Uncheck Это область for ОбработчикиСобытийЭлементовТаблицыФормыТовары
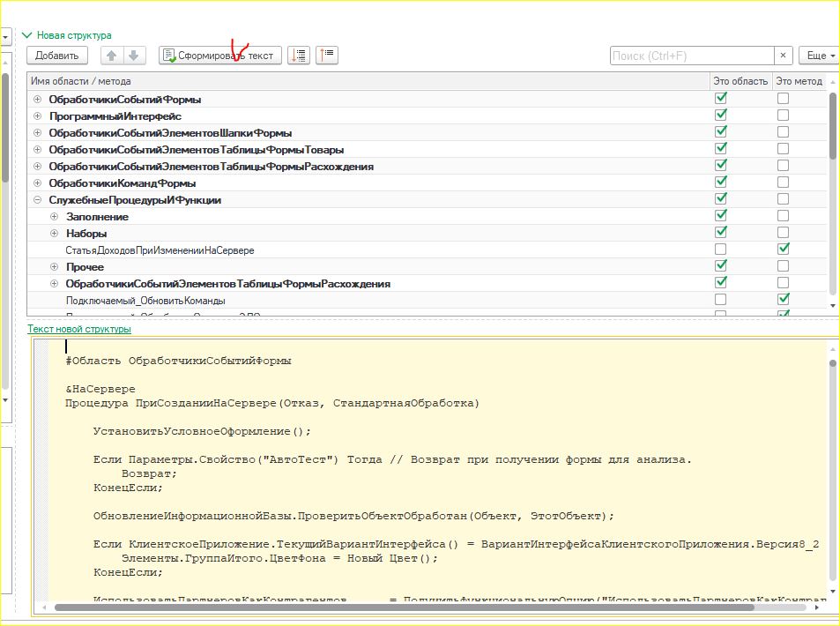Viewport: 840px width, 626px height. pyautogui.click(x=721, y=148)
